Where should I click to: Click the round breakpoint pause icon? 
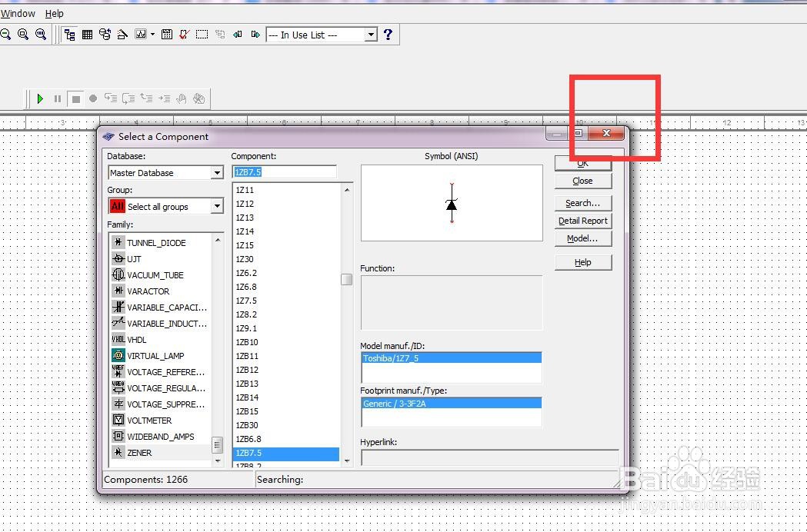pos(93,98)
